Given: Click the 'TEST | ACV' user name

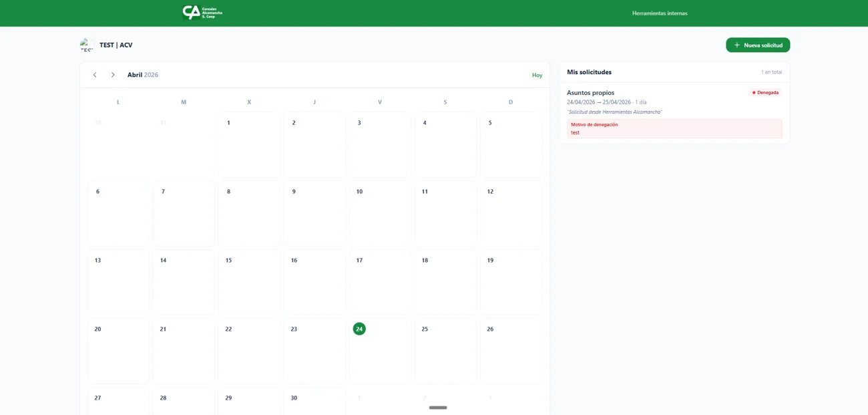Looking at the screenshot, I should click(x=116, y=45).
